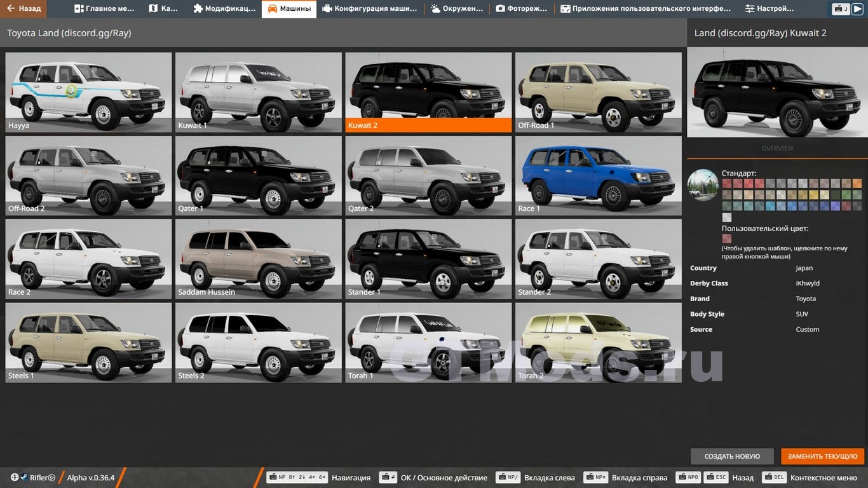Click the controller J key icon at top right

coord(841,9)
